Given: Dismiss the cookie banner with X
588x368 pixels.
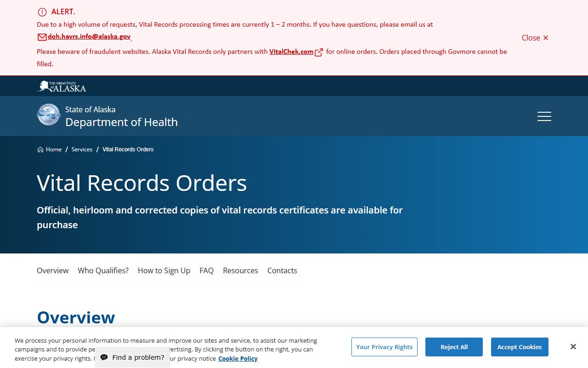Looking at the screenshot, I should click(573, 347).
